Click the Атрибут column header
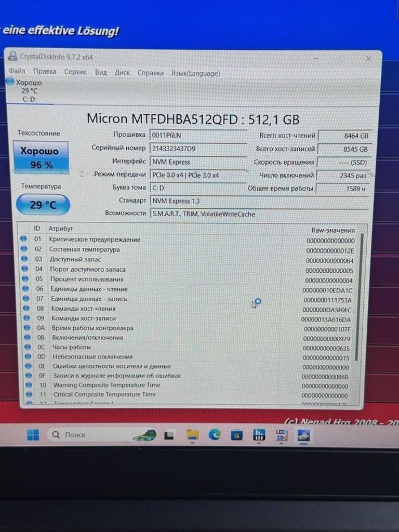The width and height of the screenshot is (399, 532). pyautogui.click(x=61, y=229)
